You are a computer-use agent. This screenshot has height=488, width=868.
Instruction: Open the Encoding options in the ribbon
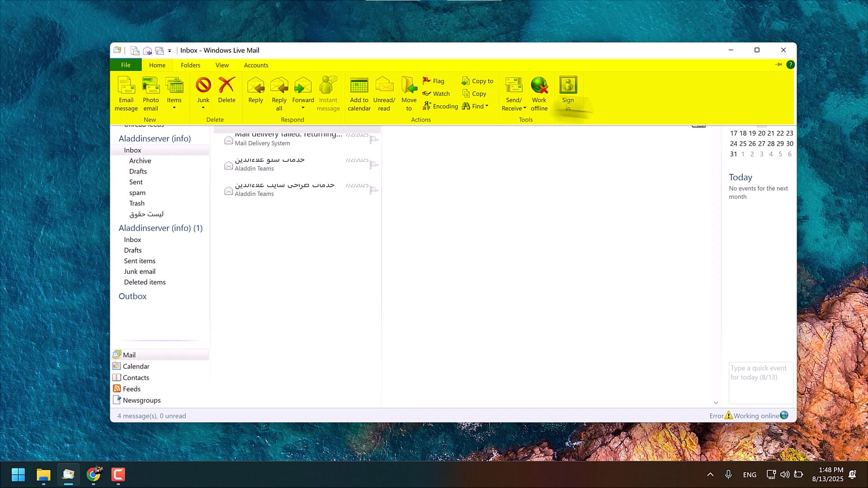440,106
